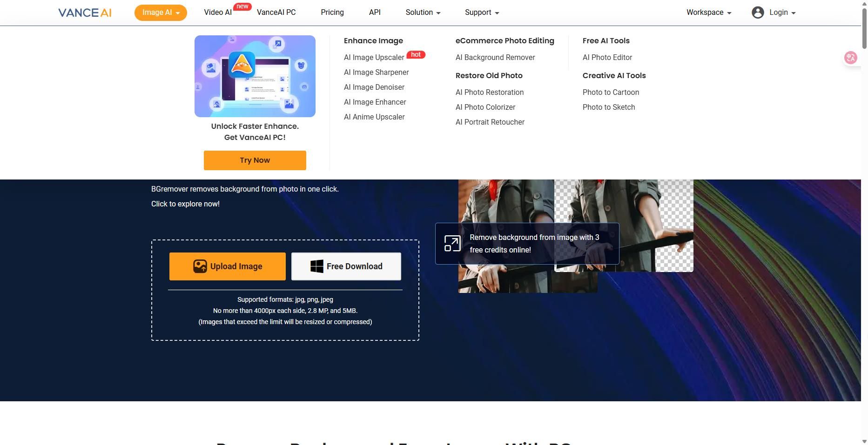Open AI Background Remover

495,58
